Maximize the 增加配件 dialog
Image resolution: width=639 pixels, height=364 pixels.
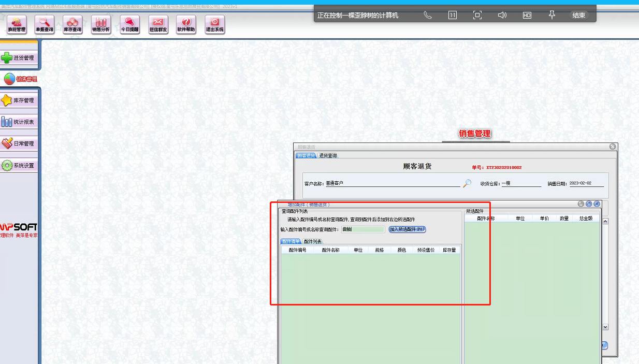tap(589, 204)
